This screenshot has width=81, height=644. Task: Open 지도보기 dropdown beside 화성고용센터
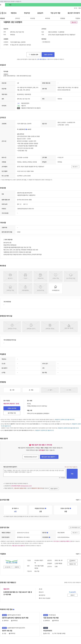click(75, 532)
